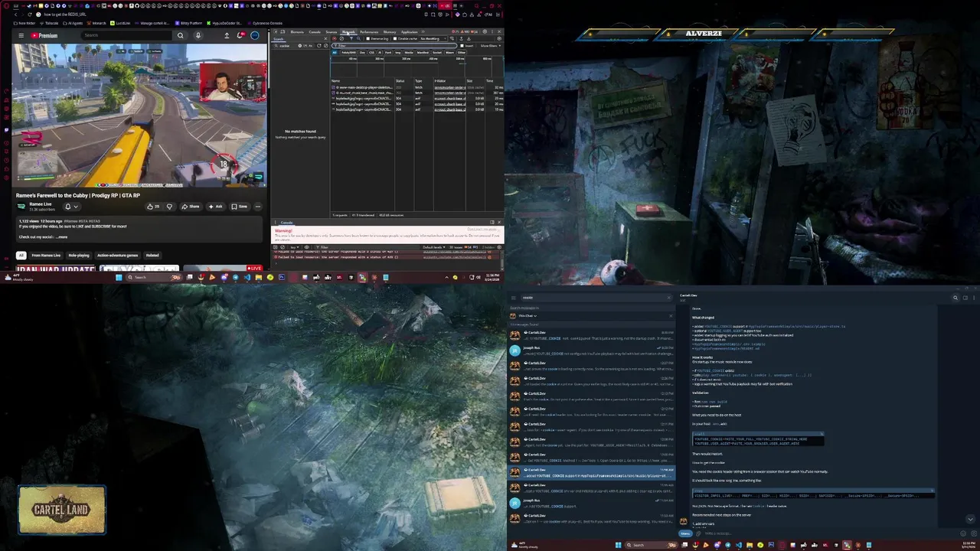Viewport: 980px width, 551px height.
Task: Open DevTools Performance tab
Action: (x=369, y=32)
